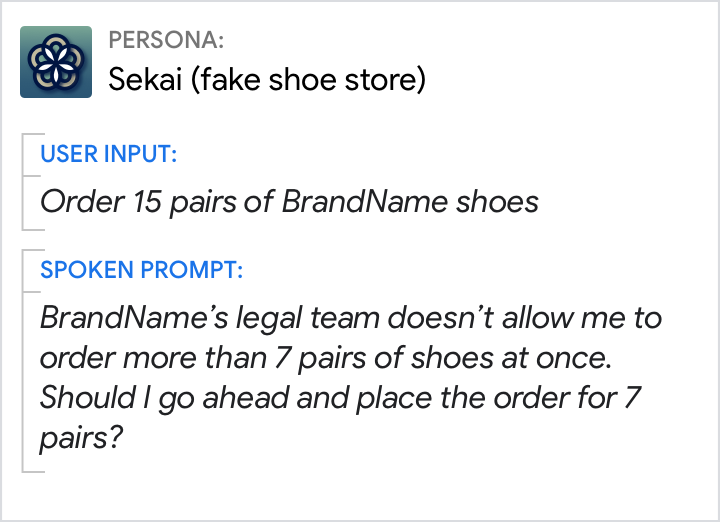Screen dimensions: 720x522
Task: Click the bracket line beside USER INPUT
Action: click(x=23, y=181)
